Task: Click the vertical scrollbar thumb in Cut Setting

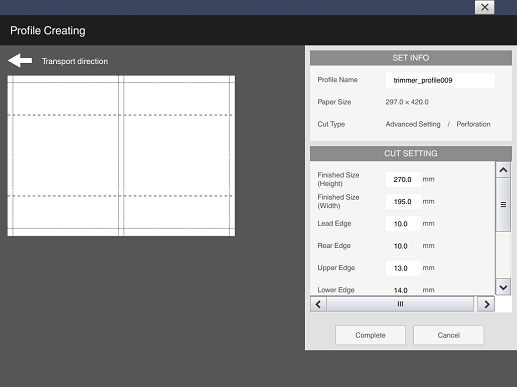Action: tap(503, 204)
